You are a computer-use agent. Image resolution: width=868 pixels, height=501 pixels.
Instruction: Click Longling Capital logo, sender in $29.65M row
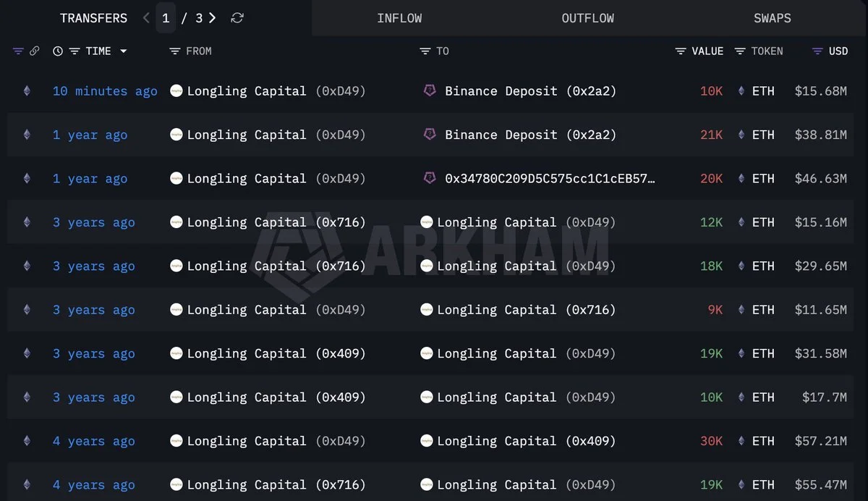pos(176,266)
